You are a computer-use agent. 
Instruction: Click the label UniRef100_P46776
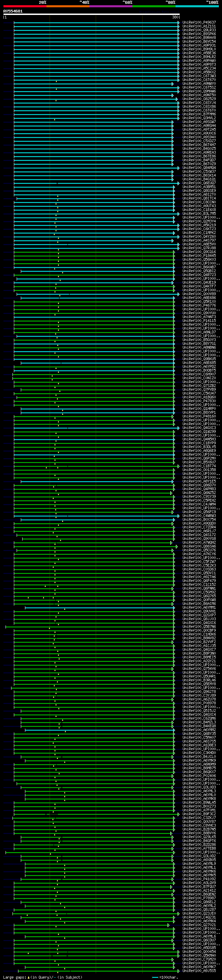click(199, 306)
